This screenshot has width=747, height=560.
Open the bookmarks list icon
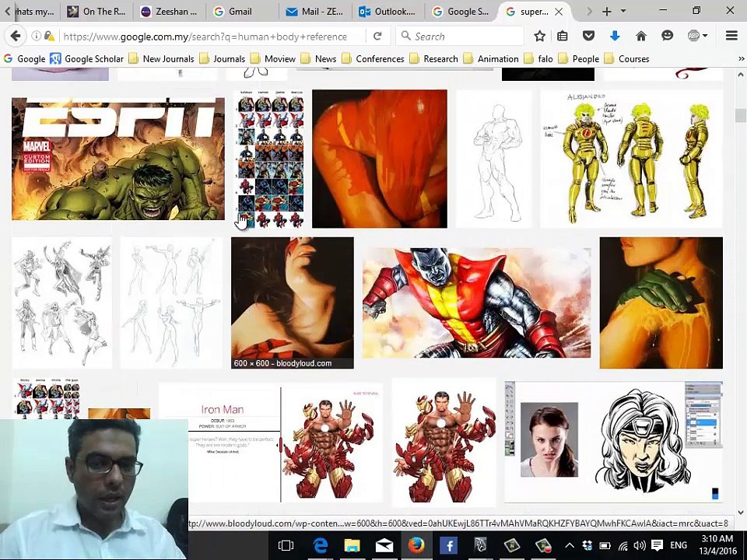click(563, 37)
